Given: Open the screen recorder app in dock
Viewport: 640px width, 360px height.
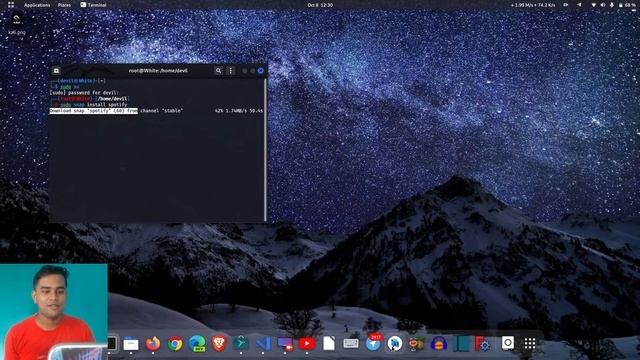Looking at the screenshot, I should pos(285,344).
